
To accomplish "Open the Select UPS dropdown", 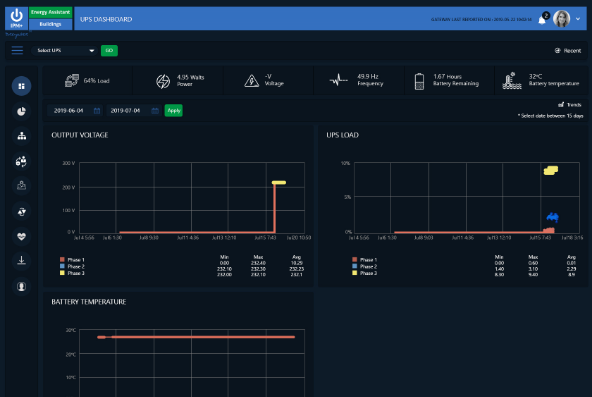I will coord(64,51).
